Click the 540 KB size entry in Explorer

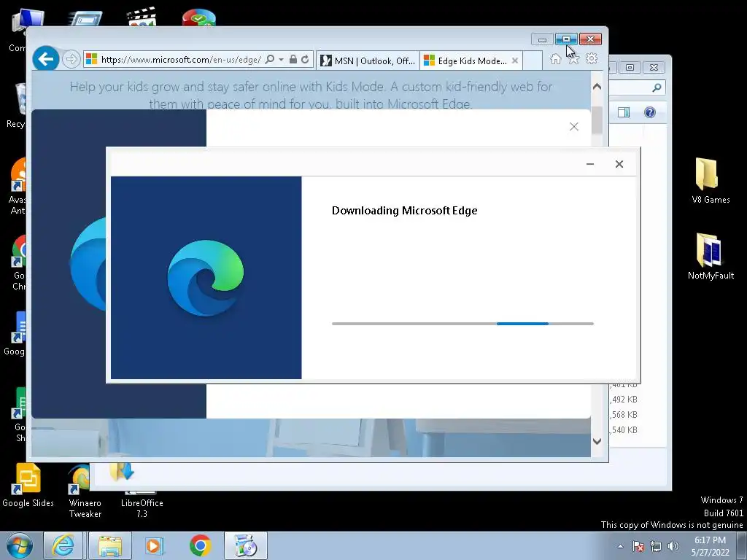(x=624, y=430)
